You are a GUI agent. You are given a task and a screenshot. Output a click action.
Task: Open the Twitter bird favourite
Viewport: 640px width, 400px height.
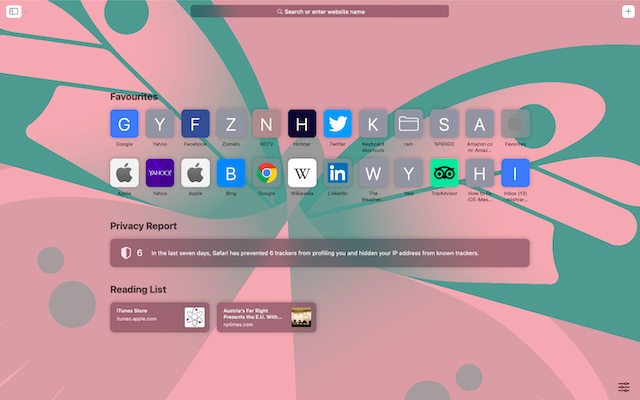pos(338,124)
